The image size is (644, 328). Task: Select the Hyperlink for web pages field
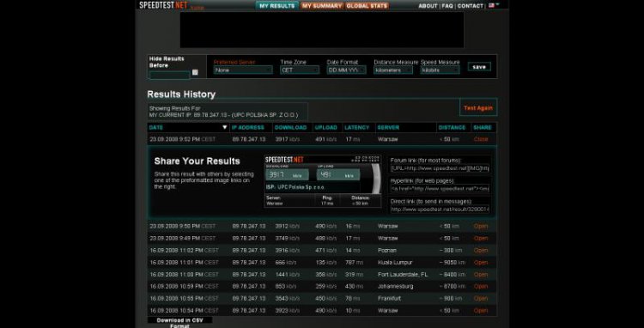point(440,188)
